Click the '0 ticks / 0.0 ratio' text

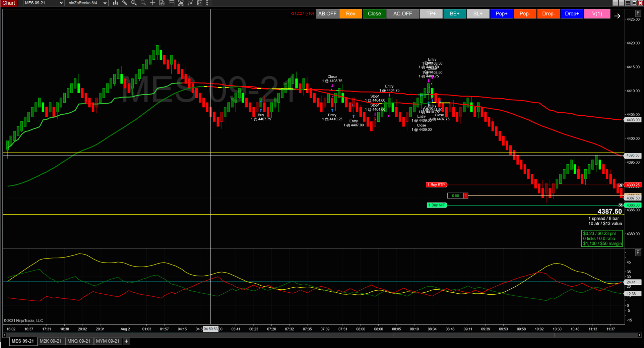(599, 239)
